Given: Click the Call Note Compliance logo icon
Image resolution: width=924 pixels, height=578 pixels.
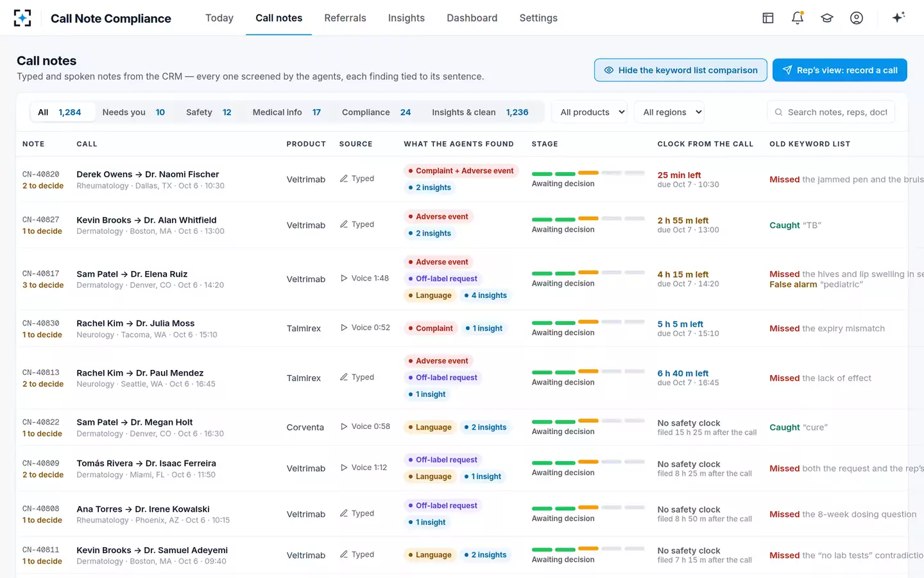Looking at the screenshot, I should pos(22,18).
